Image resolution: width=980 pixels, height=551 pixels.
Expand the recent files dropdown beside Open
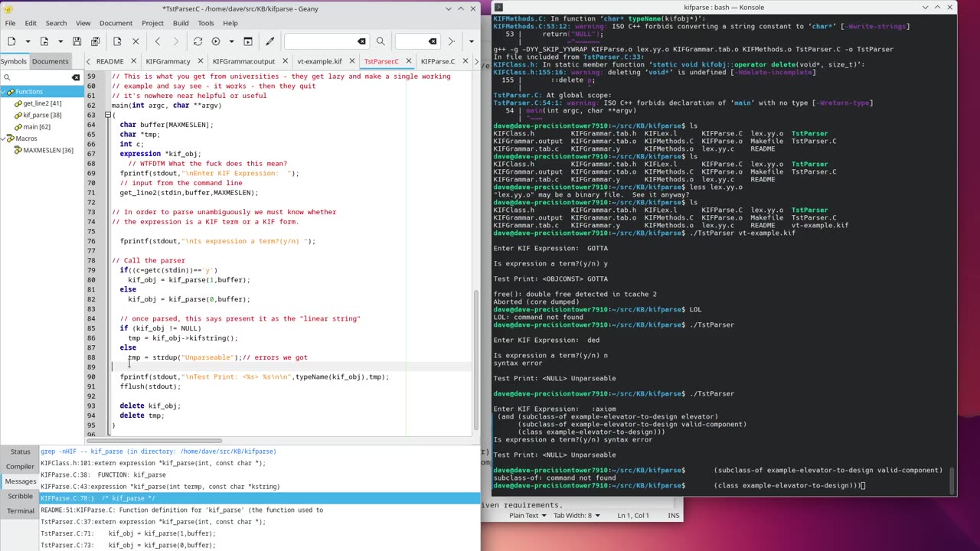[60, 41]
